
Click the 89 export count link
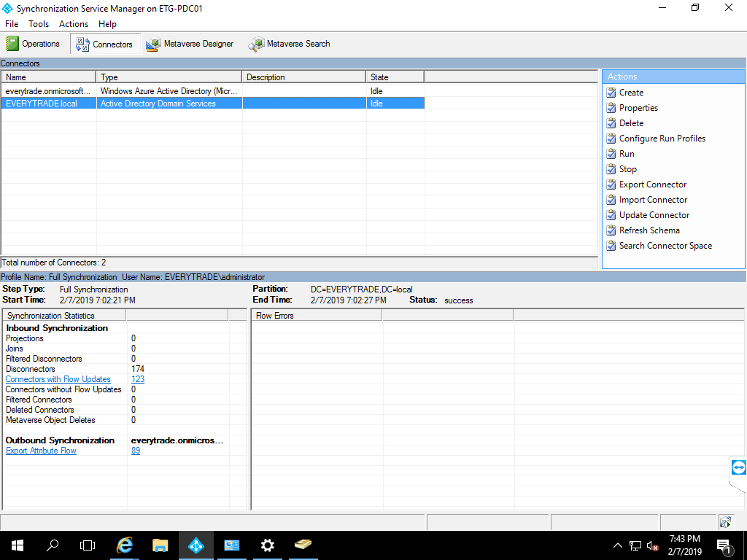pos(136,451)
